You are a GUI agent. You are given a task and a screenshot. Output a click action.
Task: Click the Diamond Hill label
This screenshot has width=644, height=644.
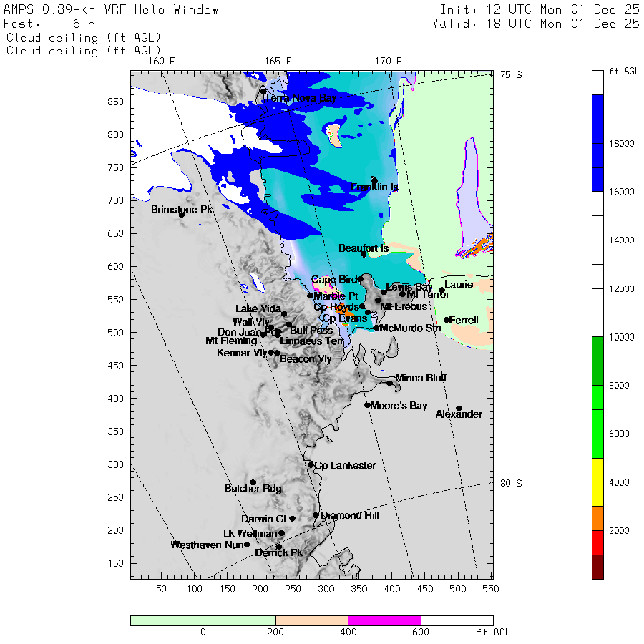349,515
